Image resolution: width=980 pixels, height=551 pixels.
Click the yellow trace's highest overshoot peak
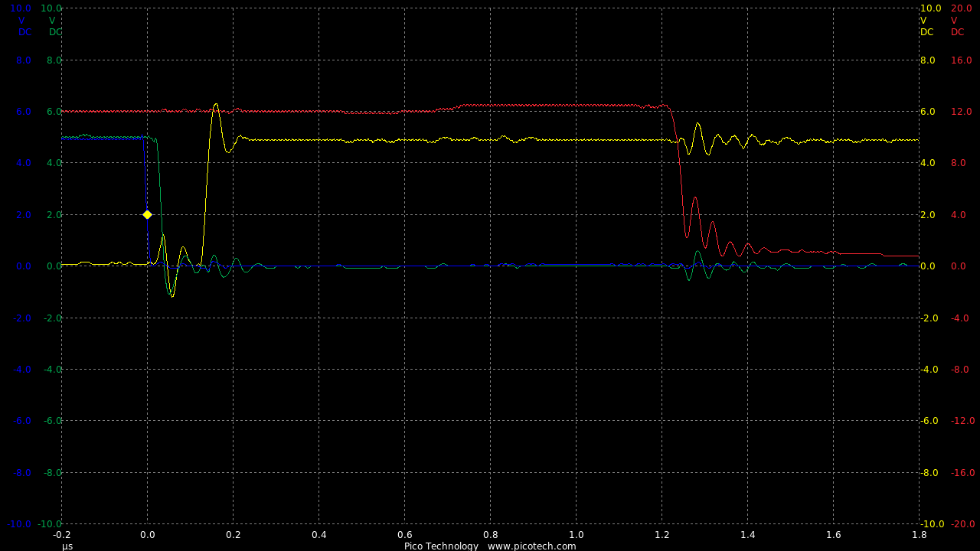[x=216, y=104]
